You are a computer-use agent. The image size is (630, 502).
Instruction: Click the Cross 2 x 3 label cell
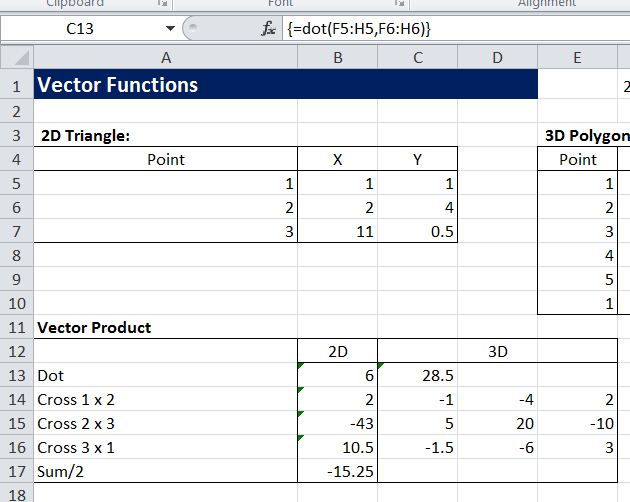pos(165,424)
